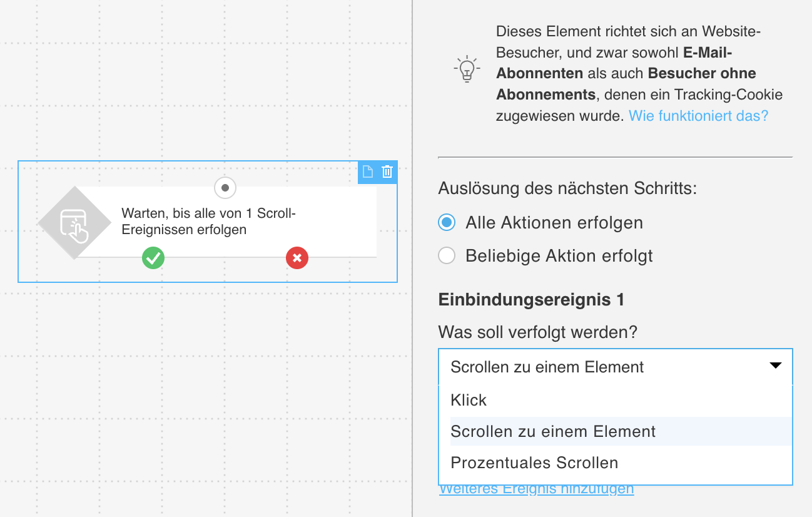
Task: Toggle the trigger option for all actions
Action: 447,222
